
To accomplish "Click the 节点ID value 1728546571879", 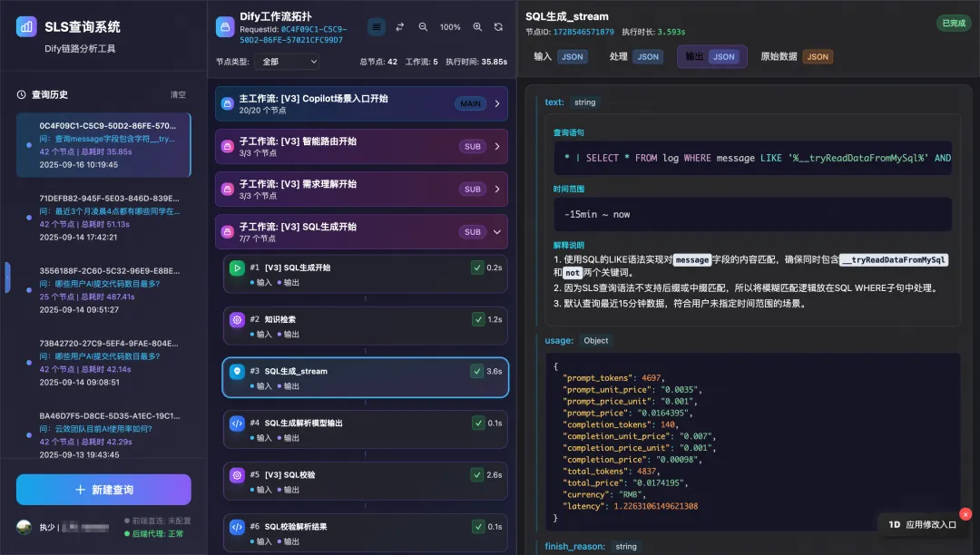I will 583,32.
